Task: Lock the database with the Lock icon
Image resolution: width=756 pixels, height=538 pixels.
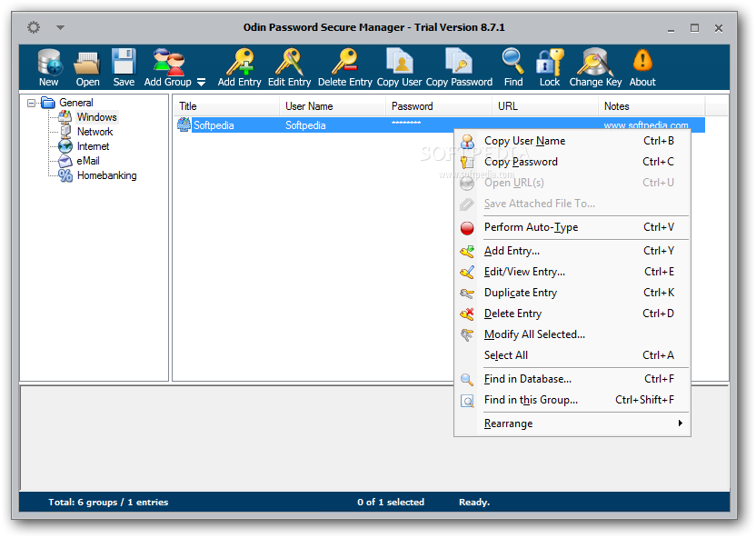Action: coord(550,67)
